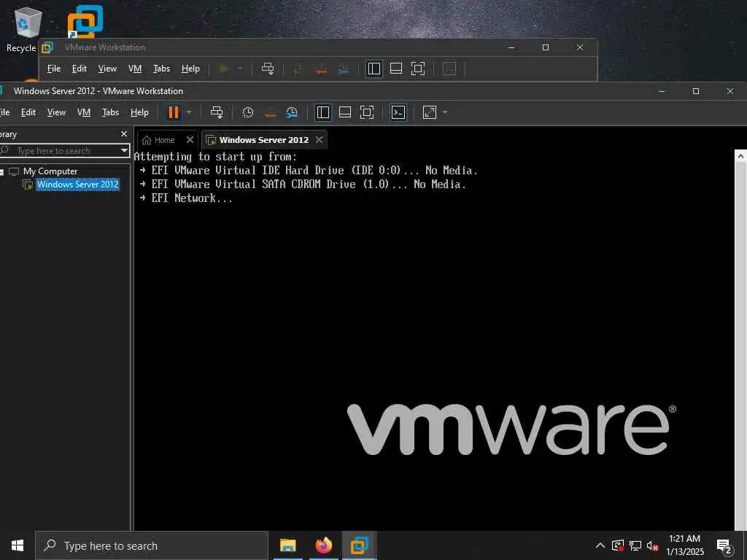This screenshot has width=747, height=560.
Task: Toggle thumbnail bar icon in background VMware window
Action: [x=396, y=69]
